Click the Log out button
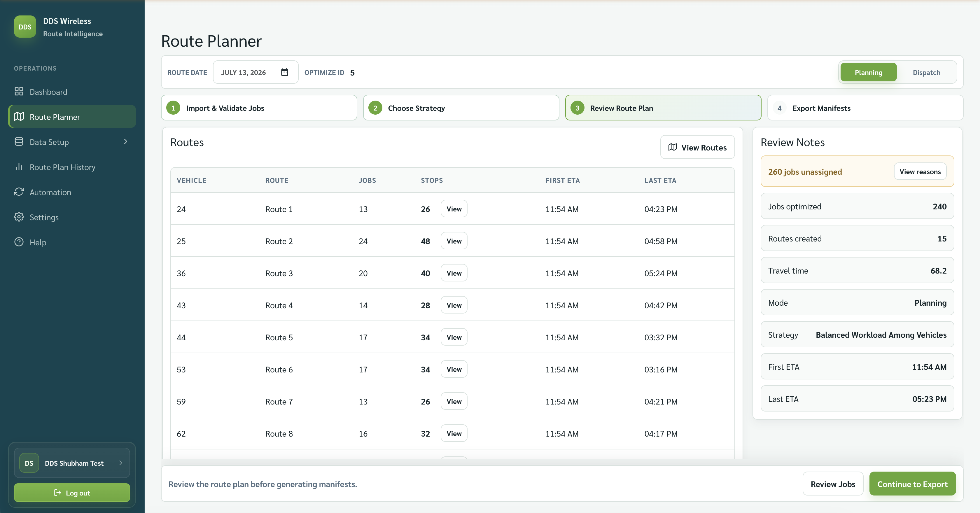980x513 pixels. pyautogui.click(x=72, y=493)
